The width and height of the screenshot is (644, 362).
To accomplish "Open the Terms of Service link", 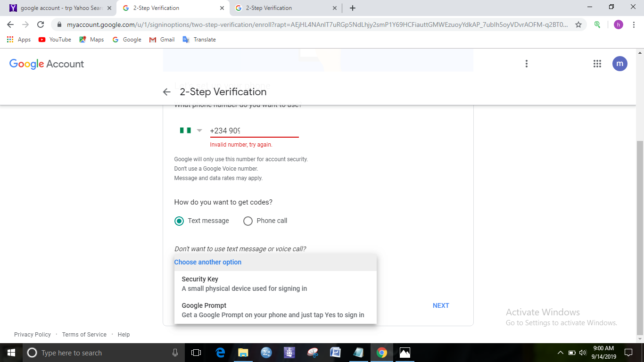I will (84, 334).
